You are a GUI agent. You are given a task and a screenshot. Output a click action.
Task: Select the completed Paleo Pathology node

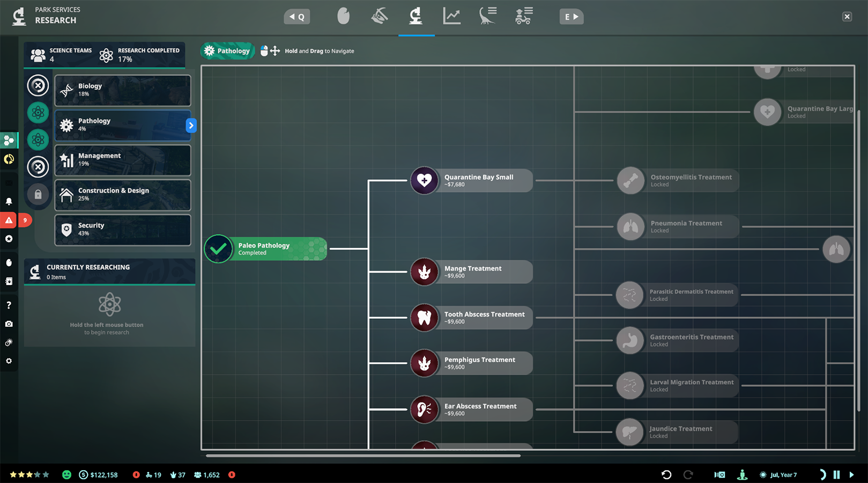[x=265, y=249]
